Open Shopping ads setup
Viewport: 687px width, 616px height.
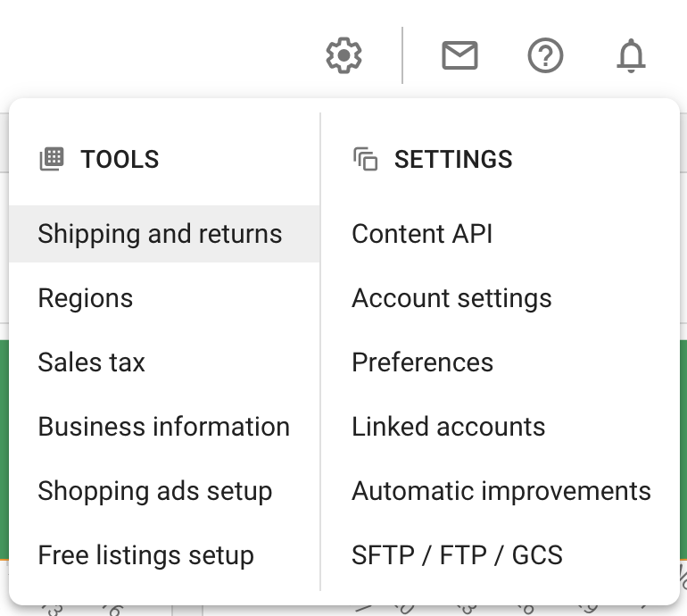(155, 491)
